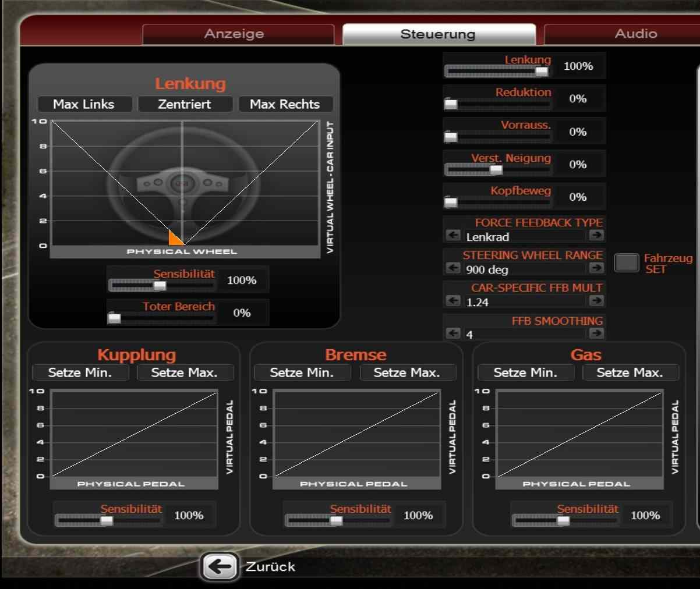Click the steering wheel response graph
This screenshot has height=589, width=700.
point(185,183)
